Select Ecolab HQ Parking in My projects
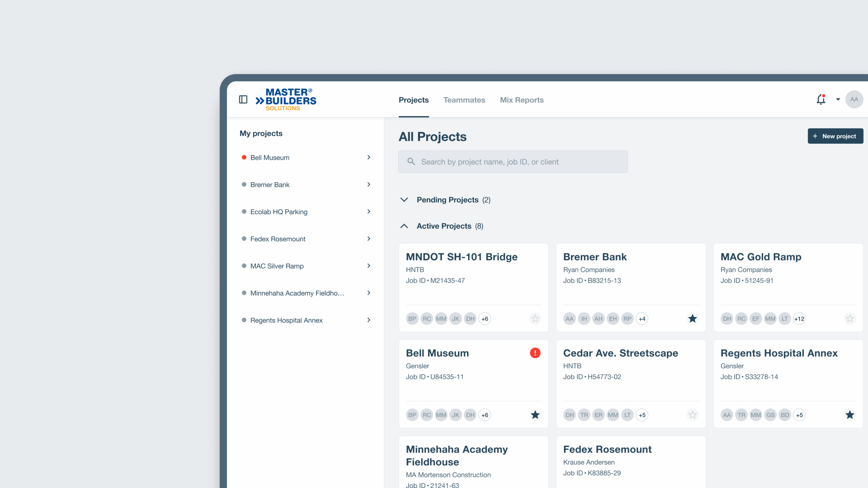The height and width of the screenshot is (488, 868). 279,212
